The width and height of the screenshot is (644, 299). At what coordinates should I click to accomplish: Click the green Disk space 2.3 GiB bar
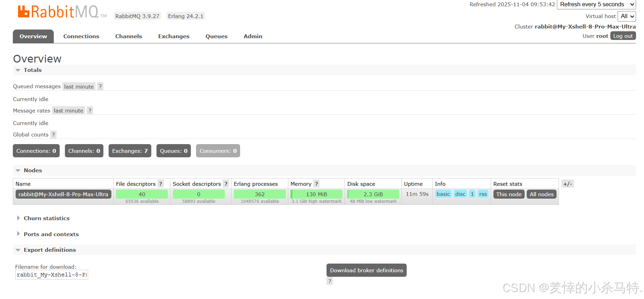coord(373,194)
